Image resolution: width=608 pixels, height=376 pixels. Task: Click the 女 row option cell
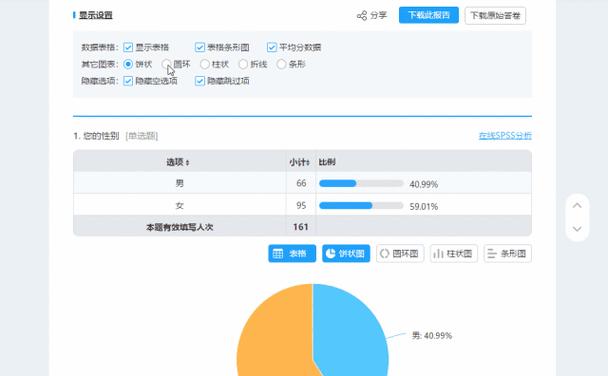point(180,205)
